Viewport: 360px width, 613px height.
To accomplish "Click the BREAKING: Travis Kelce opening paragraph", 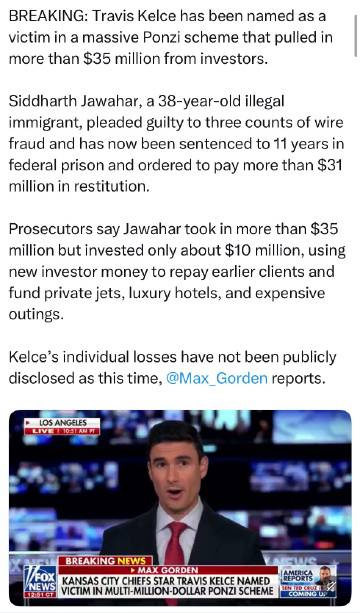I will 171,38.
